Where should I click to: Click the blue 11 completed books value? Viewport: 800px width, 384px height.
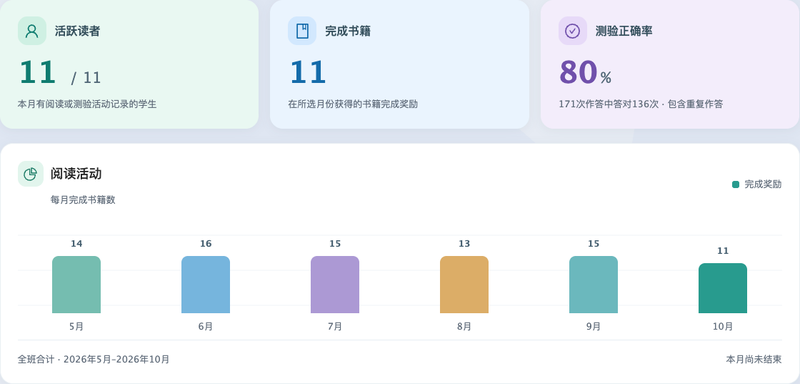click(x=308, y=72)
